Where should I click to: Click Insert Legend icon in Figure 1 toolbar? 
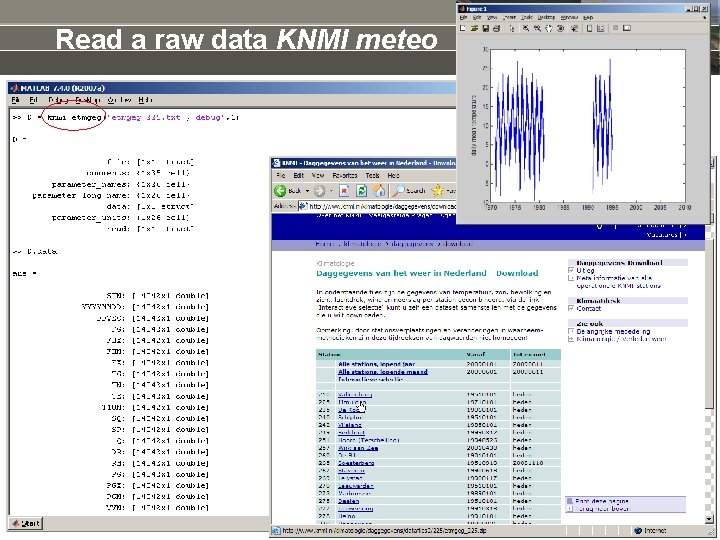pyautogui.click(x=601, y=28)
